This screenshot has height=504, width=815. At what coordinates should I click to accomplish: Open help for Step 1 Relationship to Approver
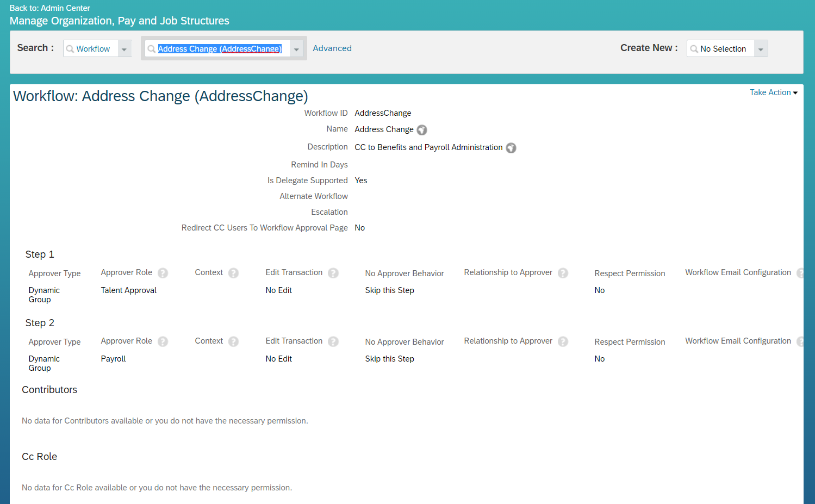tap(563, 272)
